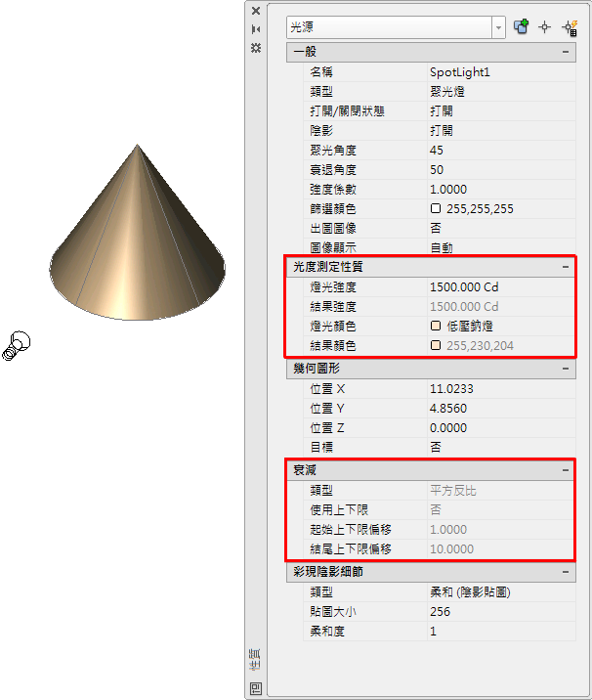Collapse the 彩現陰影細節 section
592x700 pixels.
(x=566, y=572)
